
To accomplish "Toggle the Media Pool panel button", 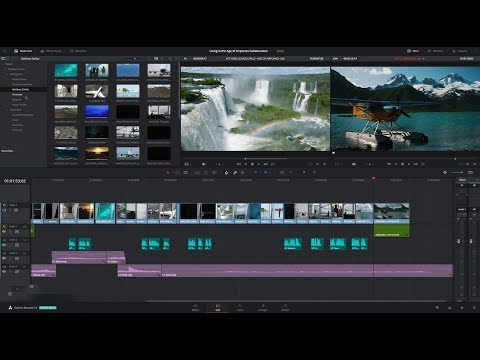I will point(23,51).
